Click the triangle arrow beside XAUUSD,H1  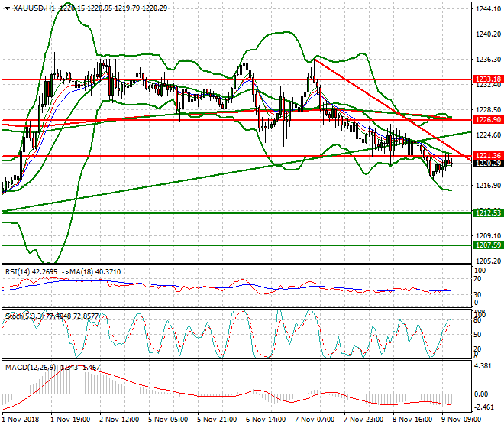pyautogui.click(x=7, y=8)
